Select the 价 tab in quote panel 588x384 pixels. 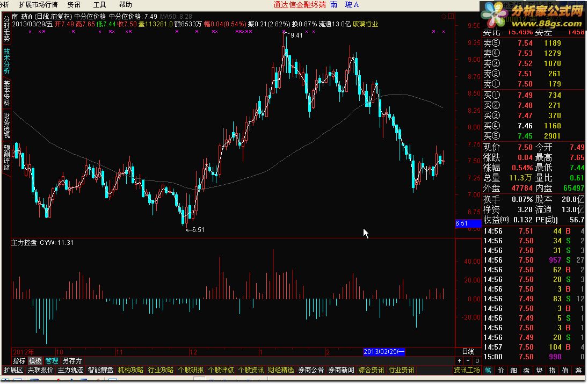coord(500,371)
